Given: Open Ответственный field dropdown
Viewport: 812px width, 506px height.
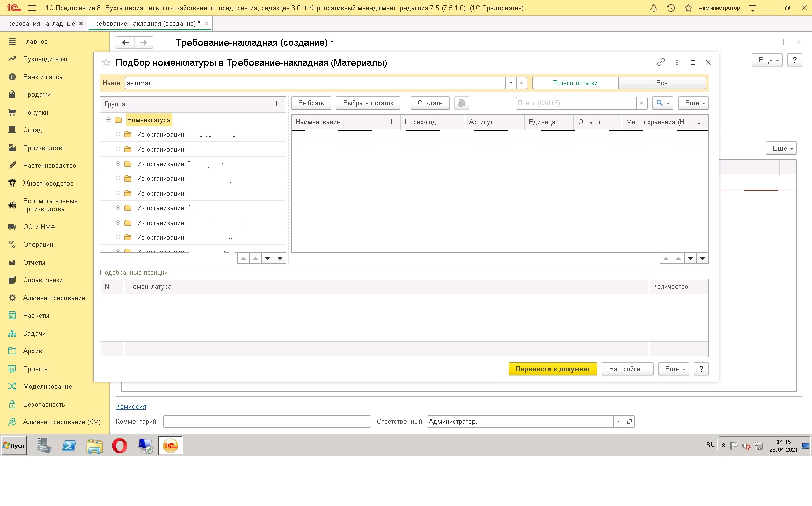Looking at the screenshot, I should pos(618,421).
